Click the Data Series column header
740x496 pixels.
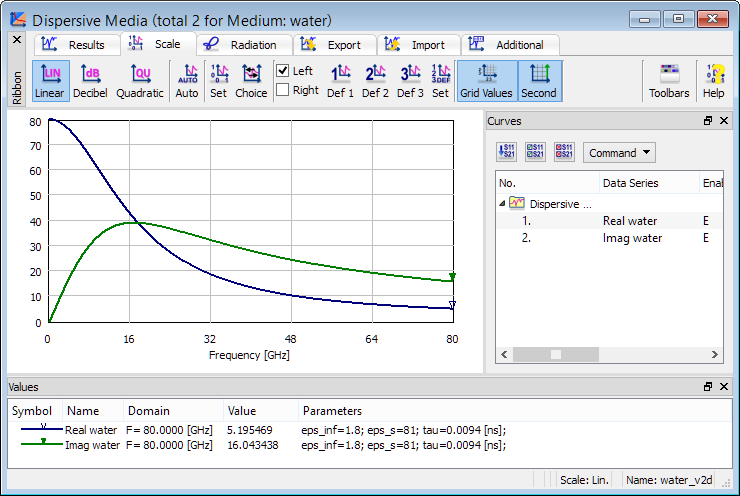tap(649, 183)
